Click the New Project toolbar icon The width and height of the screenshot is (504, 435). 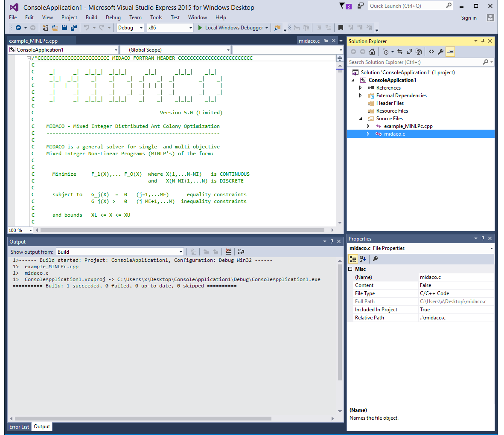pyautogui.click(x=45, y=28)
